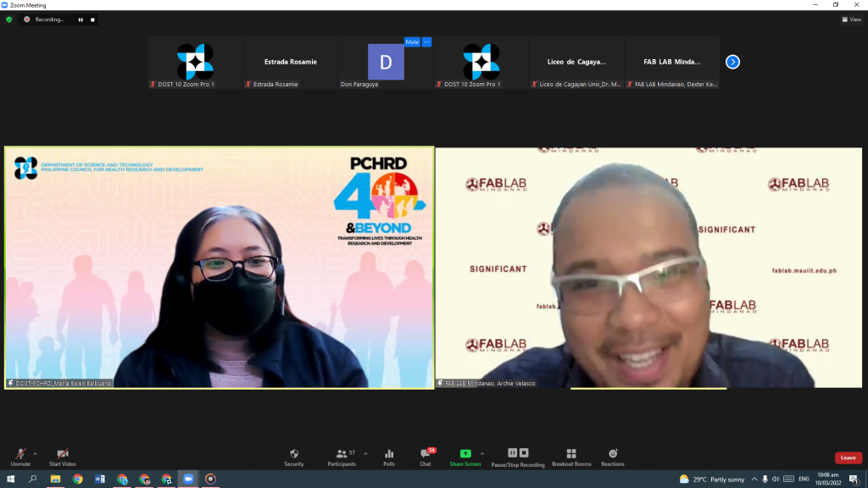Expand audio options arrow beside Unmute
The width and height of the screenshot is (868, 488).
[36, 454]
